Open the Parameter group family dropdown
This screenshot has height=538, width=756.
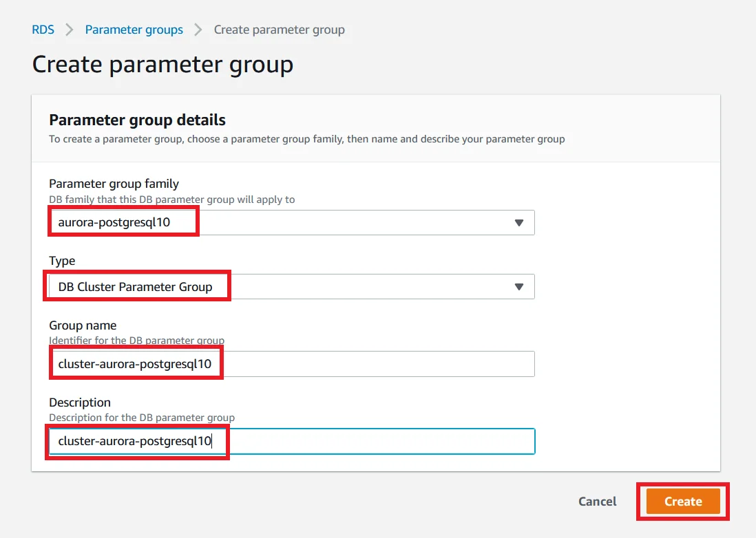[x=292, y=222]
